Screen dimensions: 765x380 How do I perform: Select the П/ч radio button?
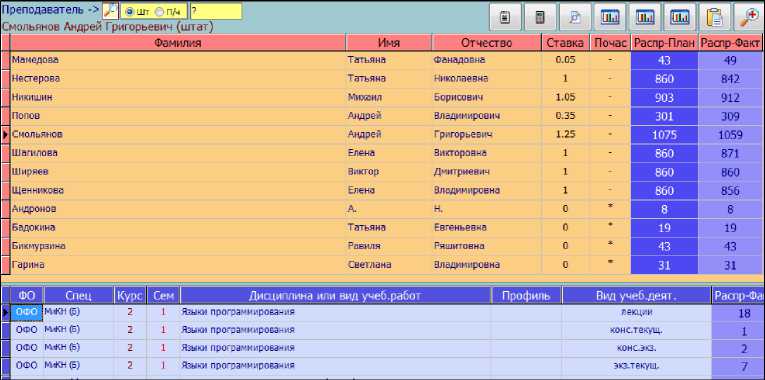click(159, 11)
